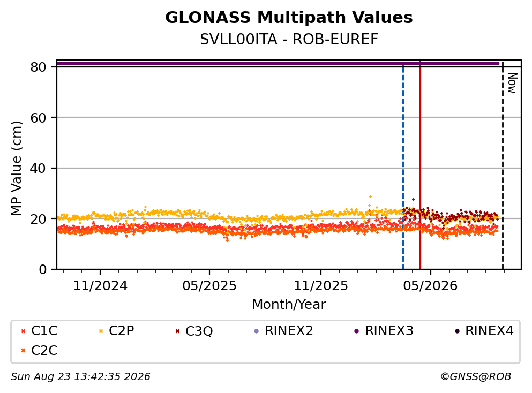Select the C2C legend label
This screenshot has width=532, height=393.
44,350
